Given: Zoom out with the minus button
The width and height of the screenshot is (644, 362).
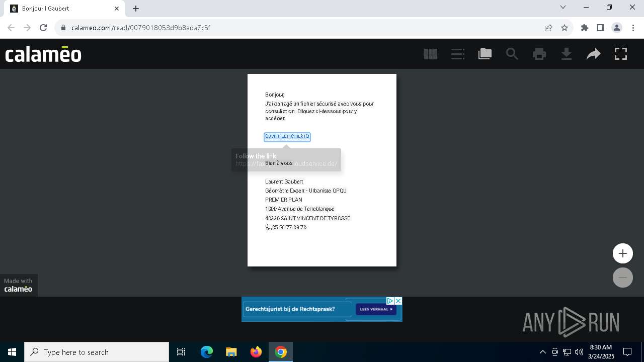Looking at the screenshot, I should pyautogui.click(x=623, y=278).
